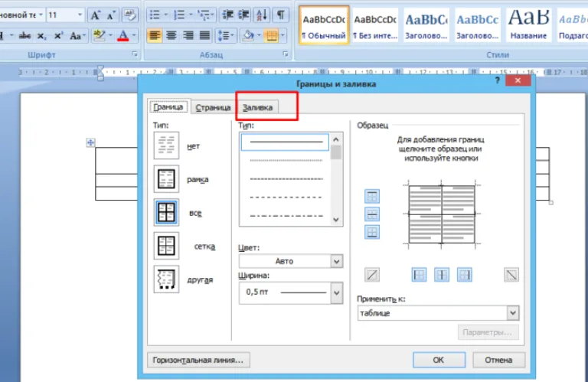Choose the dash-dot line style
588x382 pixels.
[x=286, y=216]
